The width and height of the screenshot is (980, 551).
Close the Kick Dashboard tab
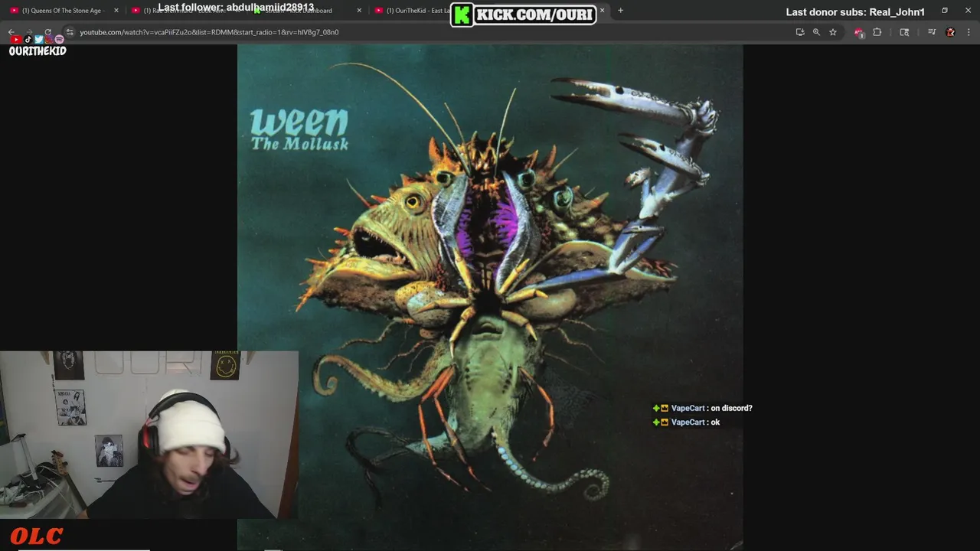pyautogui.click(x=359, y=11)
